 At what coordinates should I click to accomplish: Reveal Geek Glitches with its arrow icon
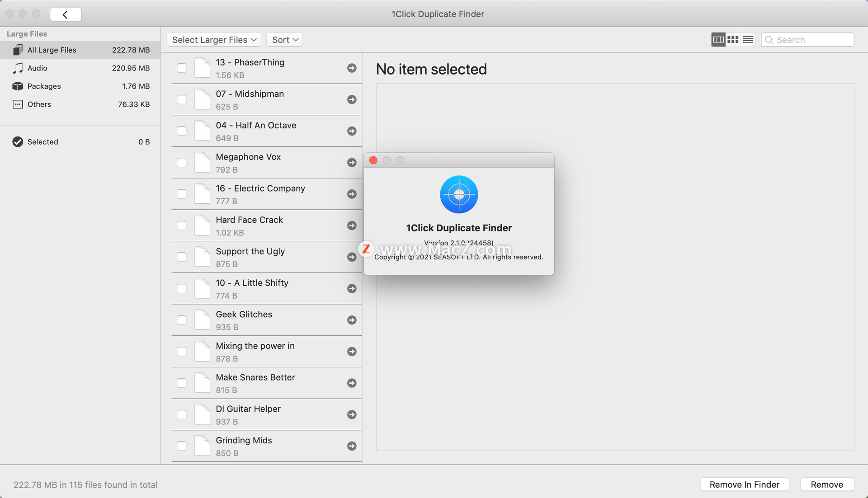352,320
